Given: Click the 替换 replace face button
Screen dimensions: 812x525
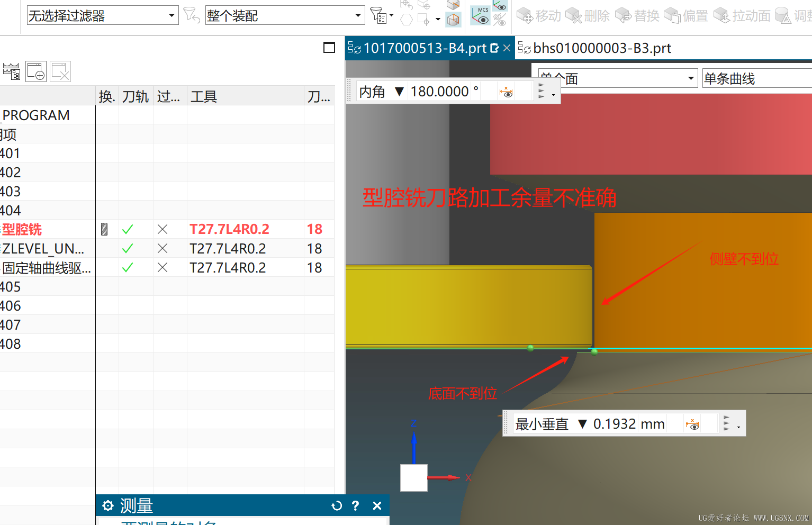Looking at the screenshot, I should coord(637,16).
